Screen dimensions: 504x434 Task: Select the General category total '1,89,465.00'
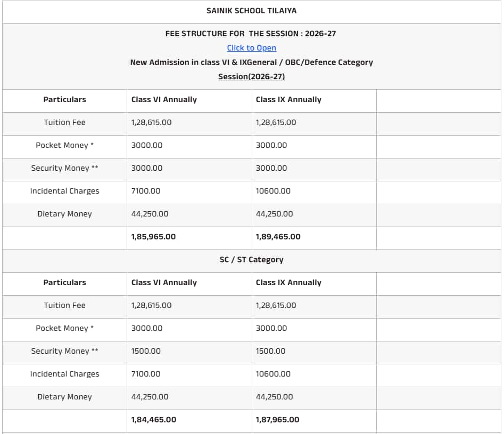coord(278,237)
